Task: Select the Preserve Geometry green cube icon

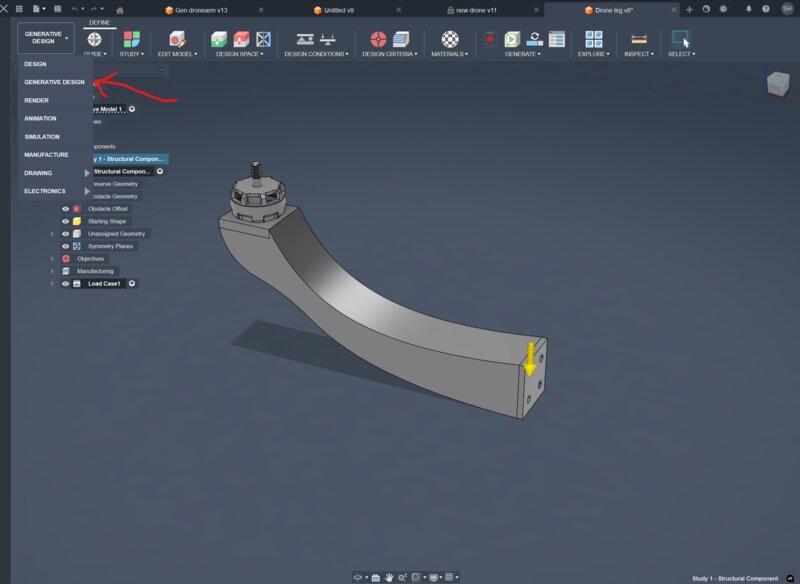Action: pyautogui.click(x=219, y=39)
